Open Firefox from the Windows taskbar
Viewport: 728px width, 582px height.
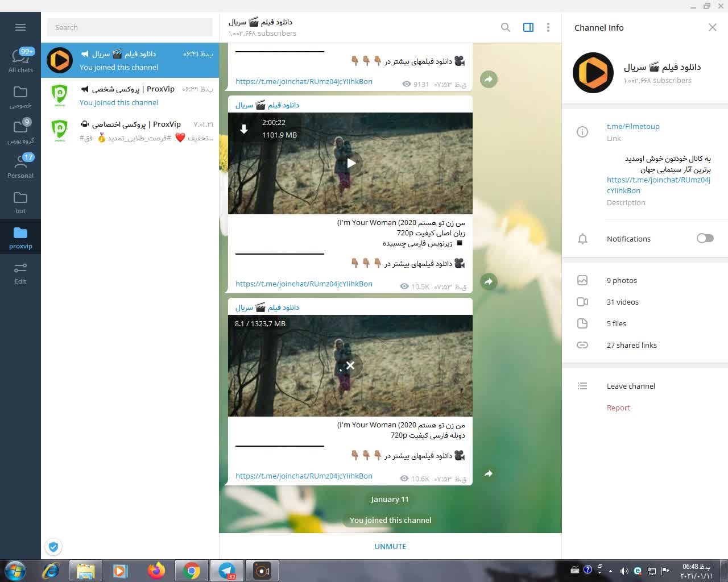[156, 570]
